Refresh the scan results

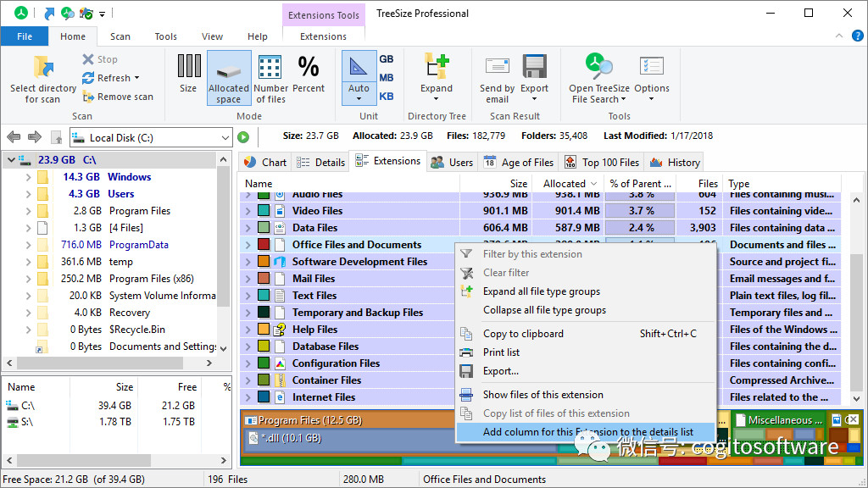tap(111, 78)
